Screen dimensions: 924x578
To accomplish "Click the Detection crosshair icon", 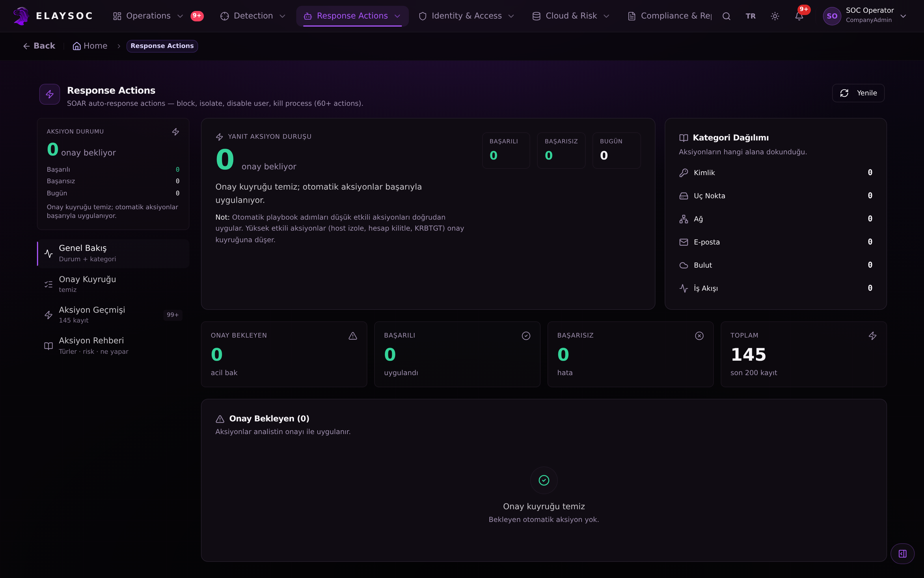I will [x=225, y=16].
